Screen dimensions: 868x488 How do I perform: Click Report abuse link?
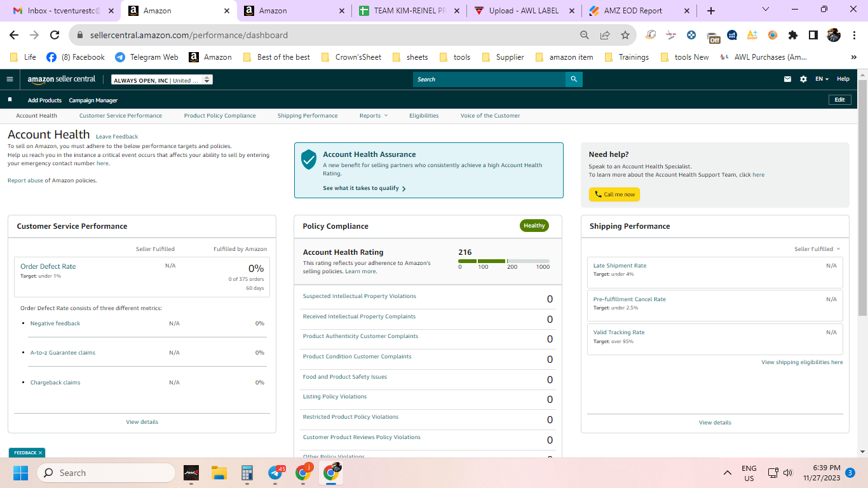[x=25, y=180]
